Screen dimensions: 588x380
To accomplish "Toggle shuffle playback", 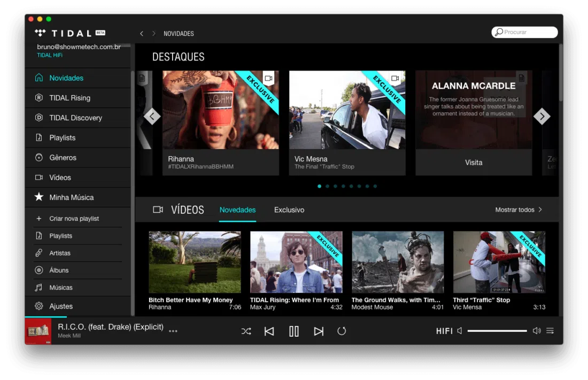I will [x=246, y=331].
